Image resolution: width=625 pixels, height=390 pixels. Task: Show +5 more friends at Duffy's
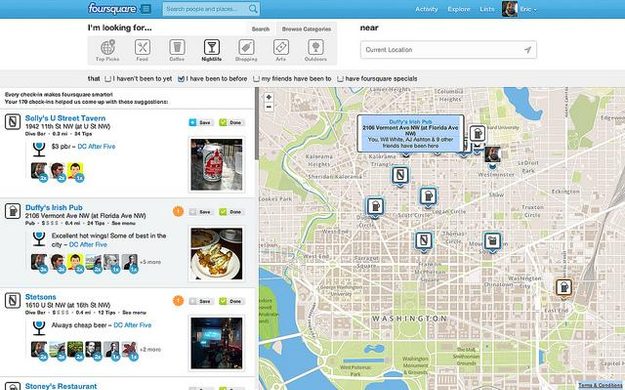pyautogui.click(x=150, y=262)
